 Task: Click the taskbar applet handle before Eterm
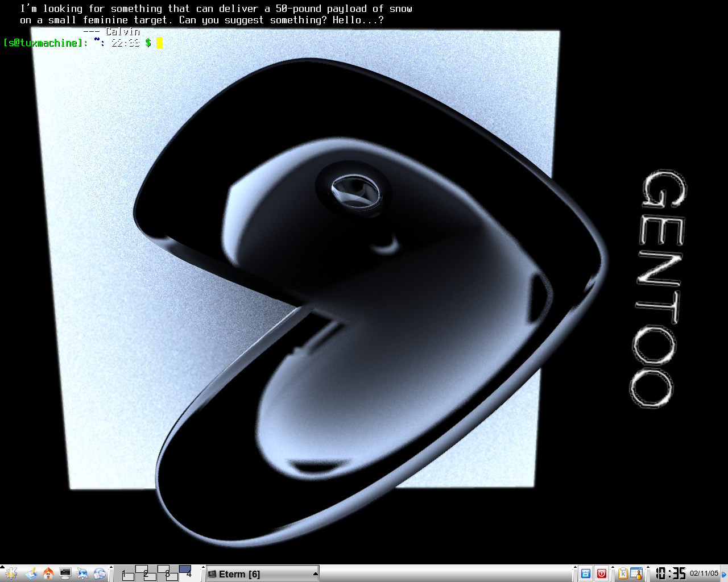click(x=202, y=573)
